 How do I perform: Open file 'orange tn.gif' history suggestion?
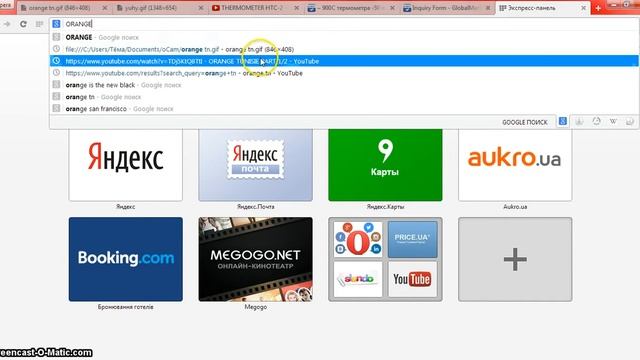pyautogui.click(x=344, y=49)
